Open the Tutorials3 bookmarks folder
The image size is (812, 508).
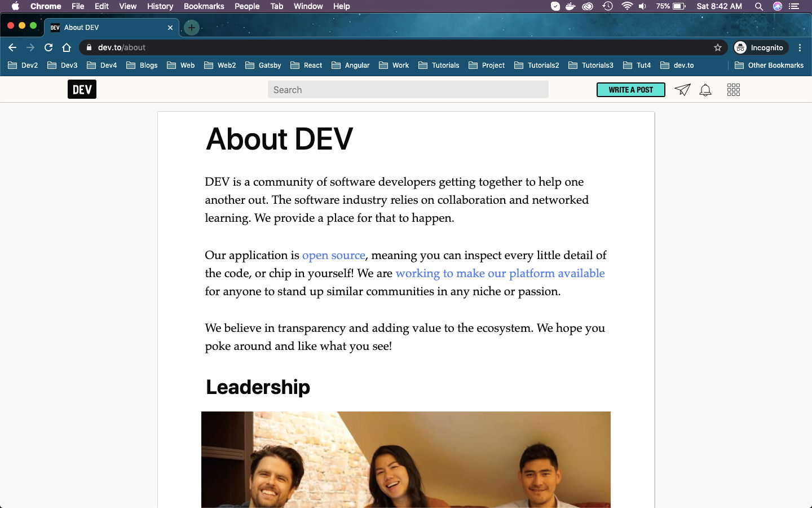[591, 65]
